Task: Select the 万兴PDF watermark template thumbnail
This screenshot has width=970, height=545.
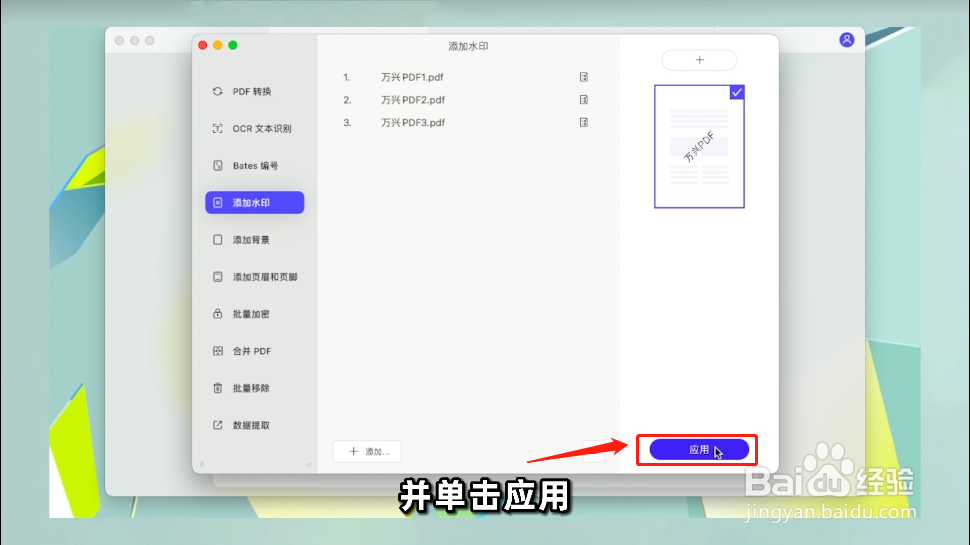Action: 699,147
